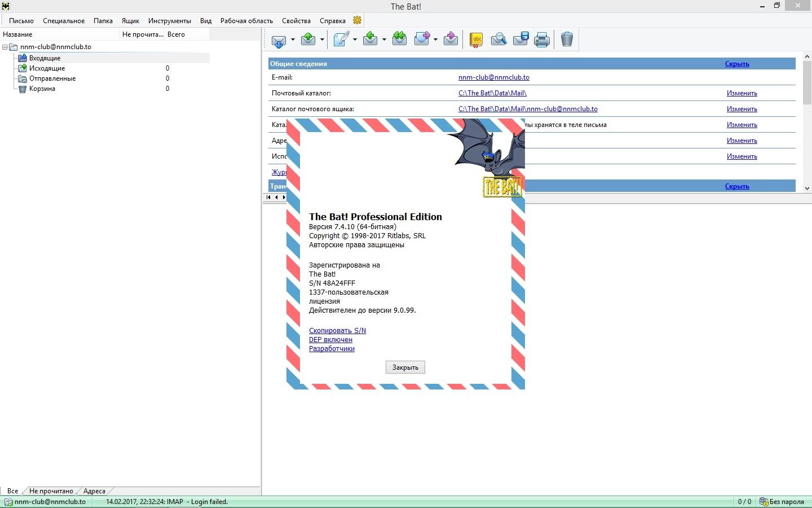Open the nnm-club@nnmclub.to e-mail link

pos(494,77)
